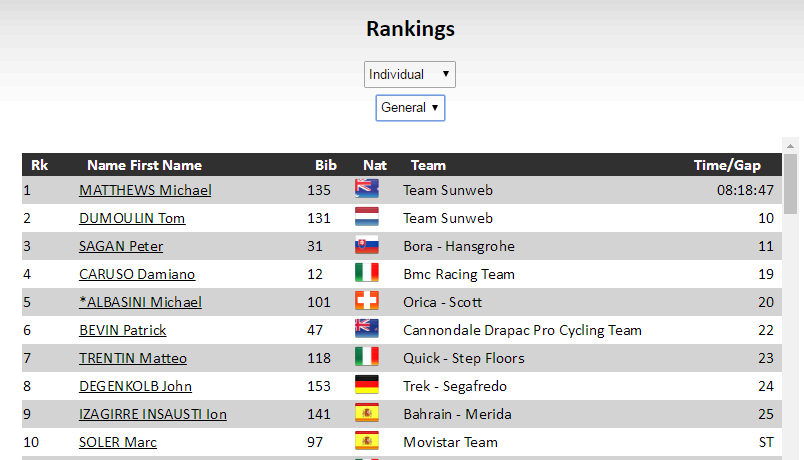Click the Slovakia flag in Sagan's row
Image resolution: width=804 pixels, height=460 pixels.
coord(366,245)
